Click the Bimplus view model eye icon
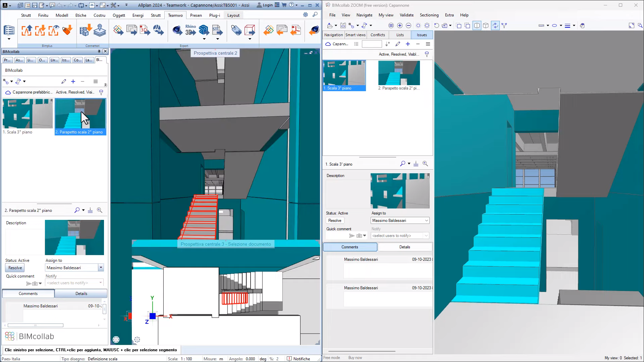 coord(54,30)
